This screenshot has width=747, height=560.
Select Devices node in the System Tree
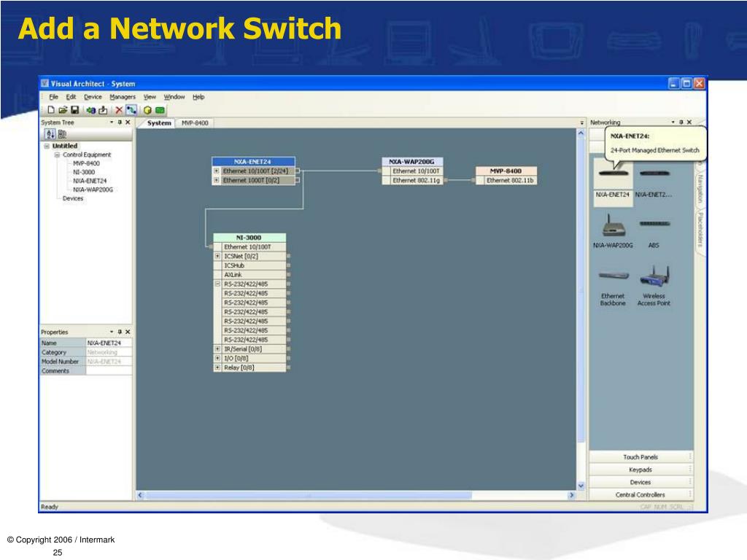coord(73,198)
